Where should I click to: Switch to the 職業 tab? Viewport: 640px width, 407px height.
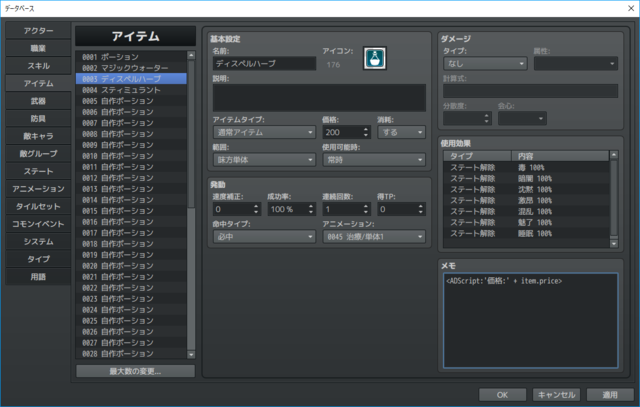pyautogui.click(x=38, y=48)
